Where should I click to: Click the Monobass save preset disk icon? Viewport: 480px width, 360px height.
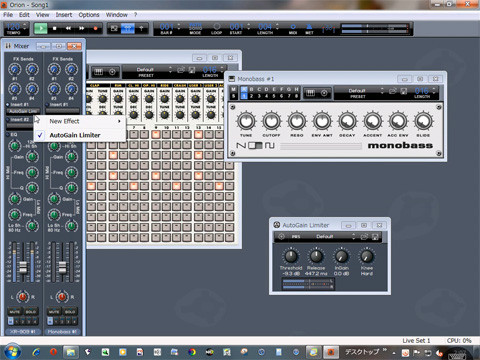click(404, 91)
